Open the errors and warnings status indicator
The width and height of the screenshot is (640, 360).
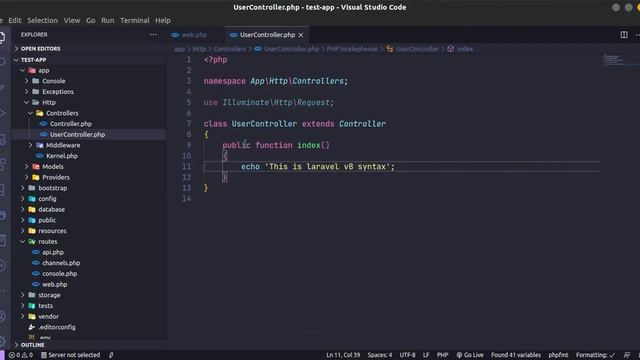coord(20,355)
